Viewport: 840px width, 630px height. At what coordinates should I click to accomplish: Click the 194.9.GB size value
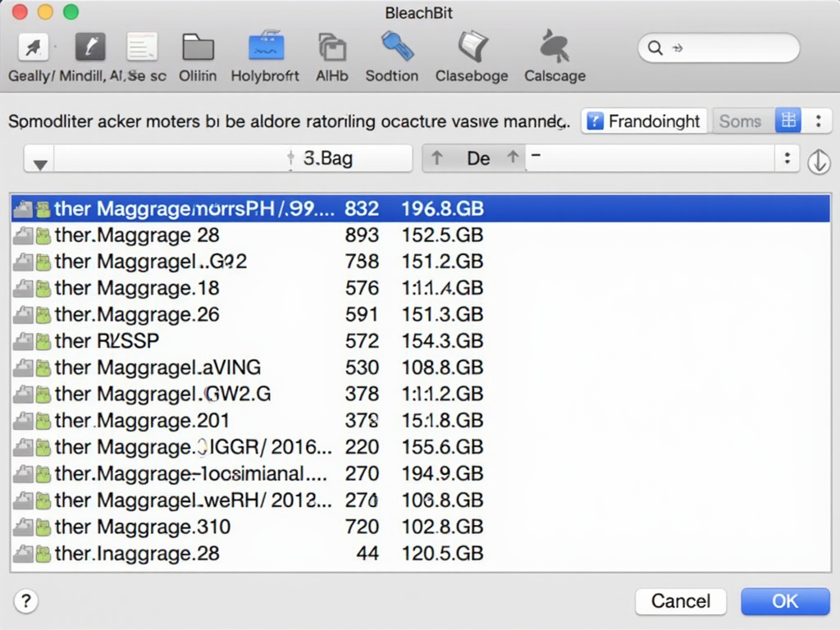tap(442, 473)
